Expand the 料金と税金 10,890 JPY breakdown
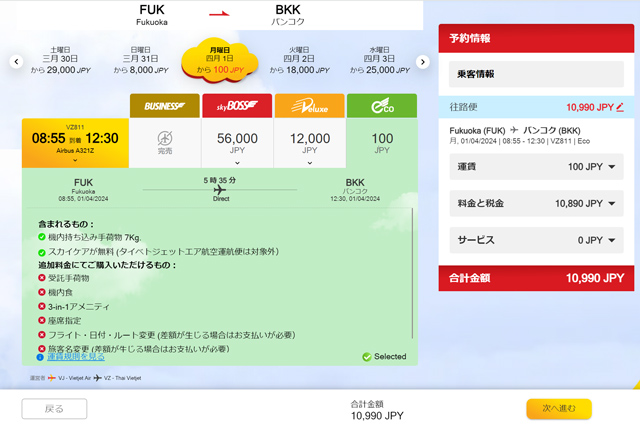The image size is (640, 424). [x=611, y=204]
